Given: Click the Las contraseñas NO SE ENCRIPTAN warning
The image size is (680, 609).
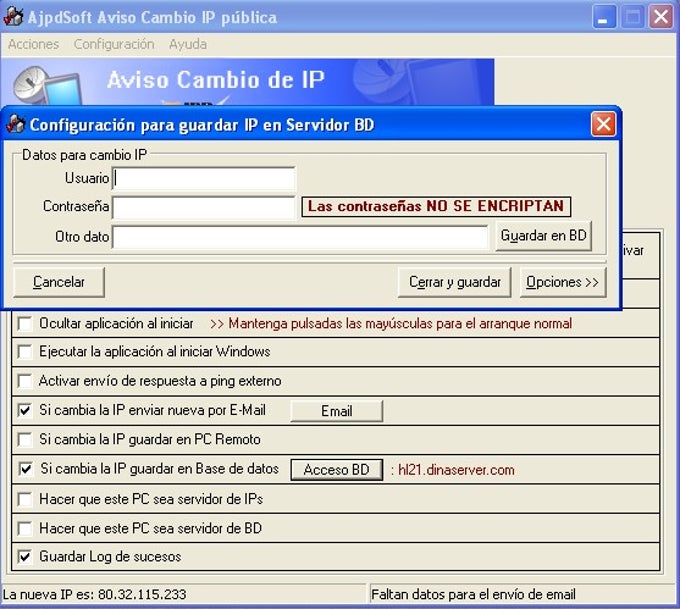Looking at the screenshot, I should click(436, 206).
